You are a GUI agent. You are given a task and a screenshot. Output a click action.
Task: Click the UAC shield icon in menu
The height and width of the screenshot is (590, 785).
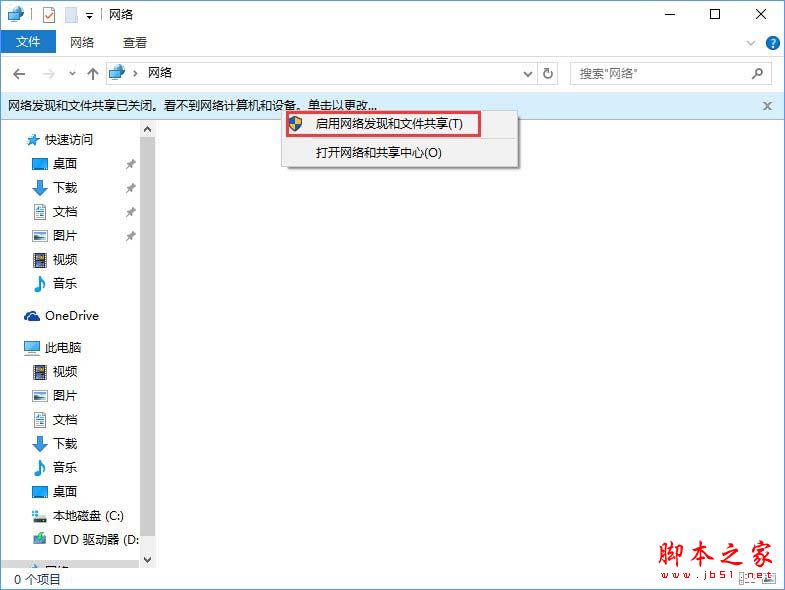(x=296, y=124)
